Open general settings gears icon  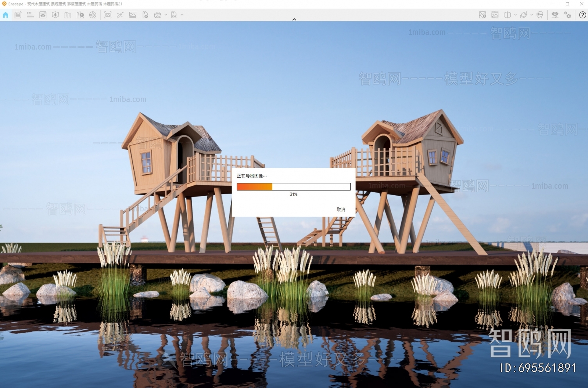[568, 15]
